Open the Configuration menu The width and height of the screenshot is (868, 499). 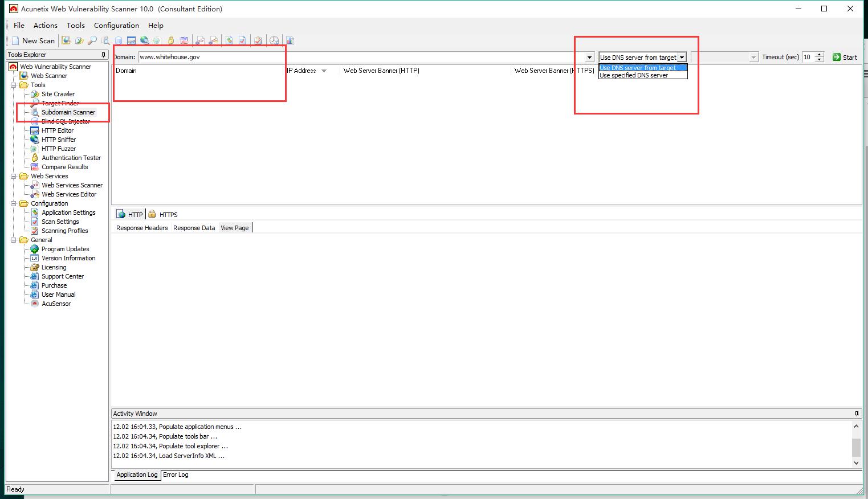(116, 26)
